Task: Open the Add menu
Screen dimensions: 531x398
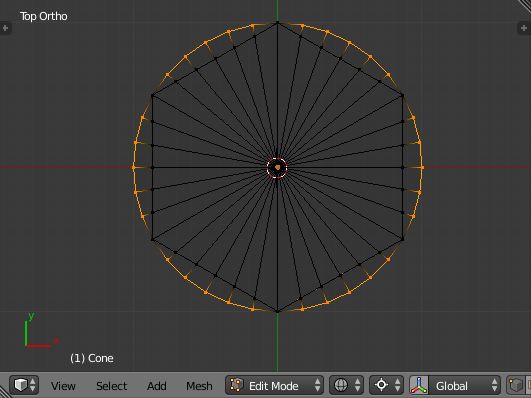Action: pos(156,386)
